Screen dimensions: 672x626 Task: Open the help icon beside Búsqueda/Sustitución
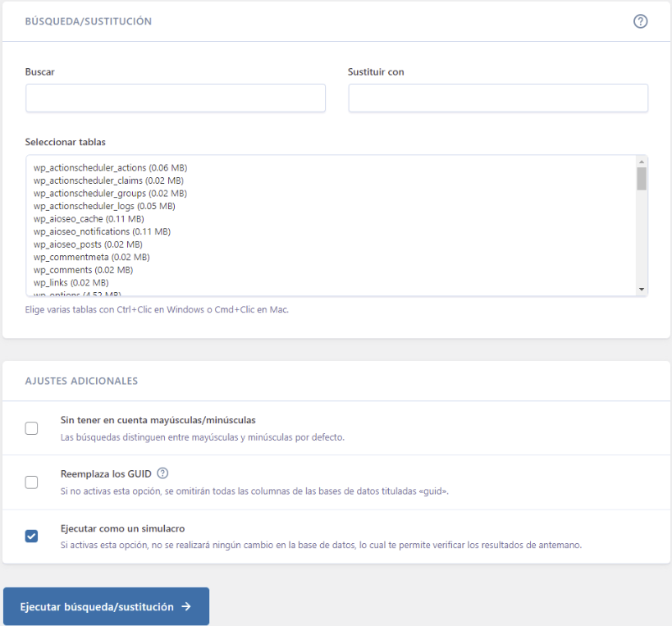click(640, 21)
